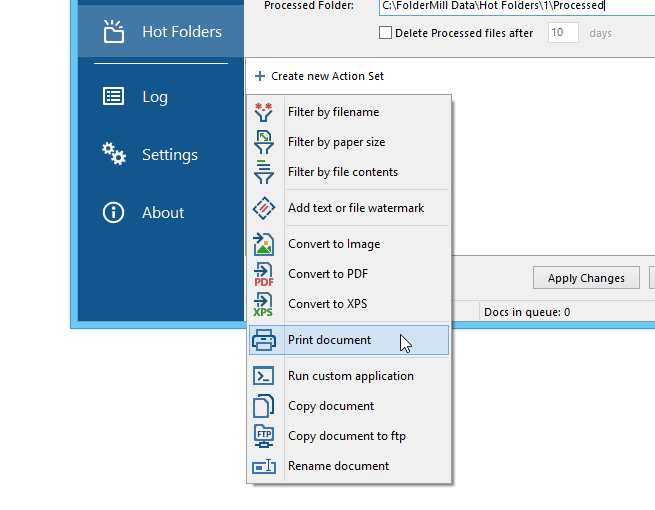Screen dimensions: 655x510
Task: Click the Convert to XPS icon
Action: tap(263, 304)
